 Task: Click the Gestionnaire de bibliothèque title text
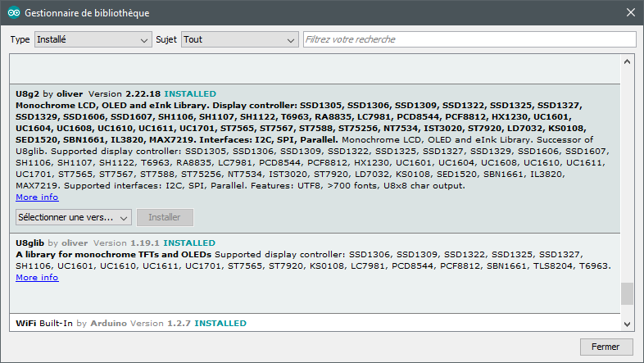[x=87, y=13]
